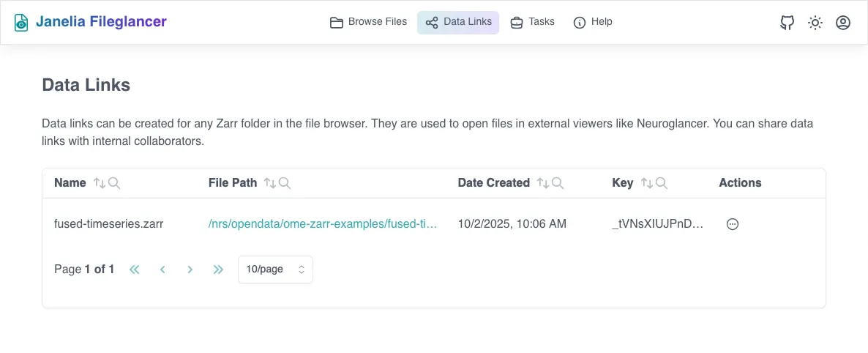
Task: Search the Date Created column
Action: coord(558,183)
